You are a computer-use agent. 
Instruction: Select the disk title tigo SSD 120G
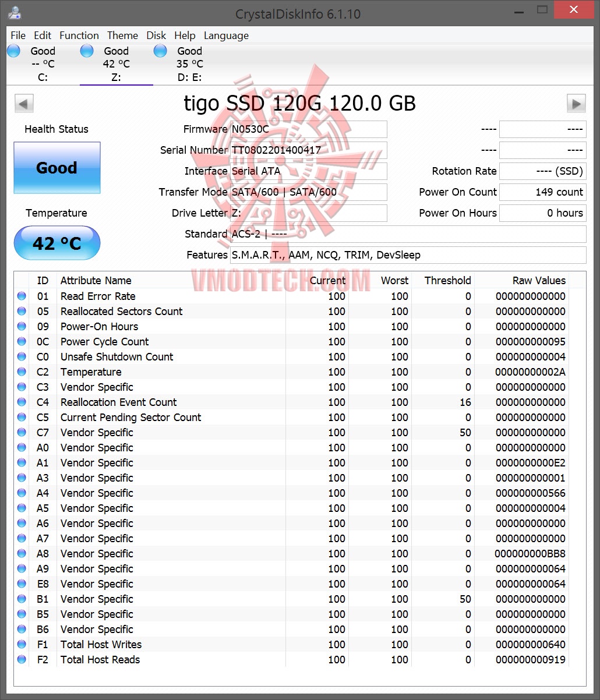click(x=300, y=104)
